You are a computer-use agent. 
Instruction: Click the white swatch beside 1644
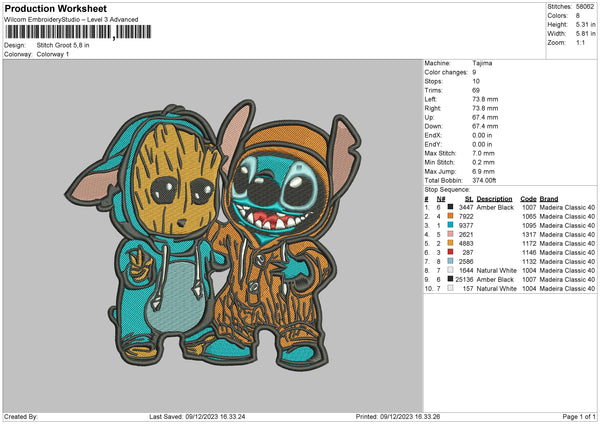click(450, 270)
